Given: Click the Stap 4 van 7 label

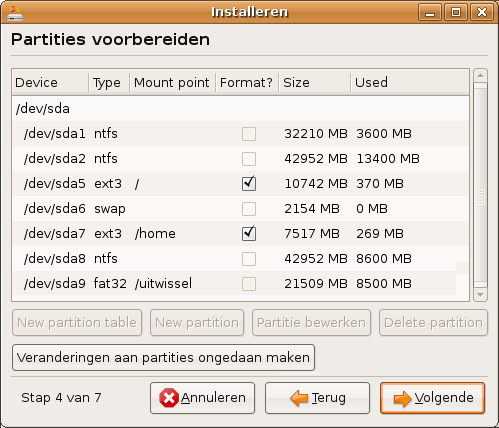Looking at the screenshot, I should point(61,398).
